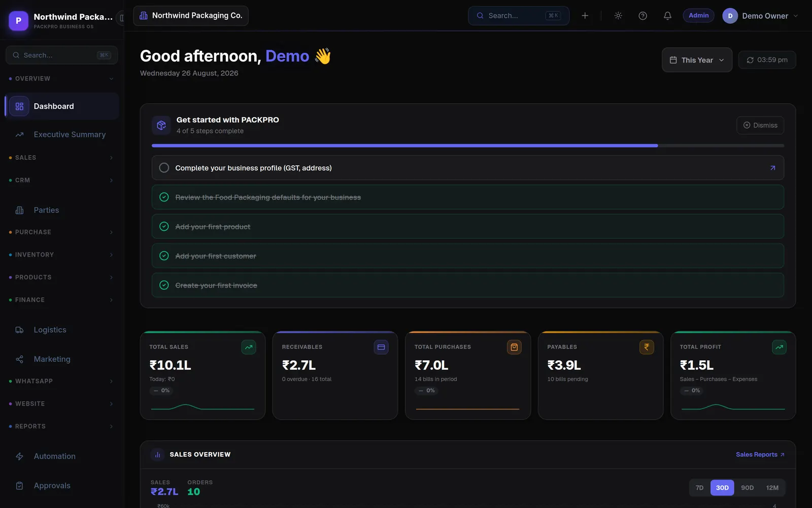Click the Automation lightning icon

19,456
